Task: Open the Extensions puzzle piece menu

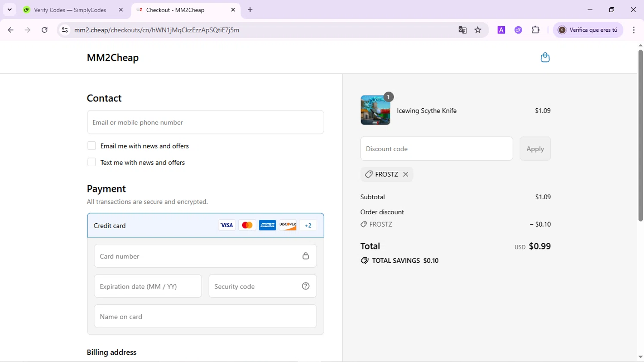Action: coord(535,30)
